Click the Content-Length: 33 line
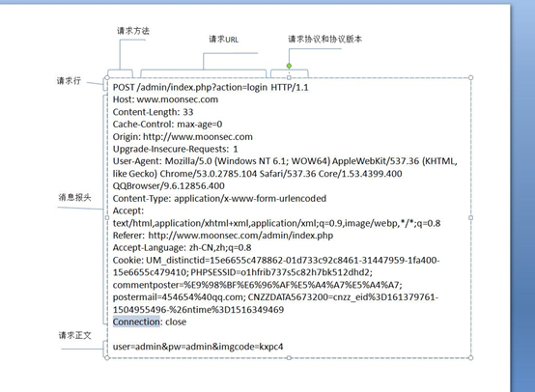The width and height of the screenshot is (535, 392). click(x=153, y=112)
